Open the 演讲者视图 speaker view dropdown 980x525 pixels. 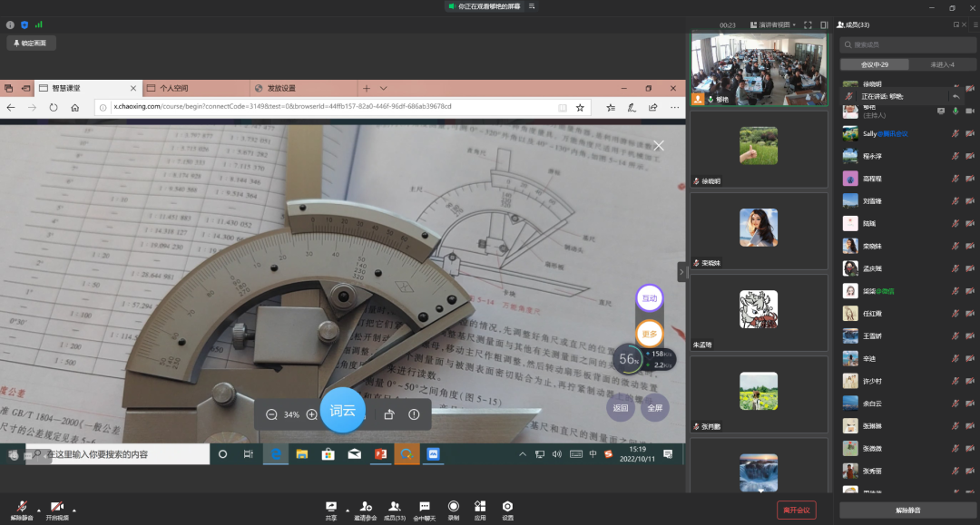point(772,25)
